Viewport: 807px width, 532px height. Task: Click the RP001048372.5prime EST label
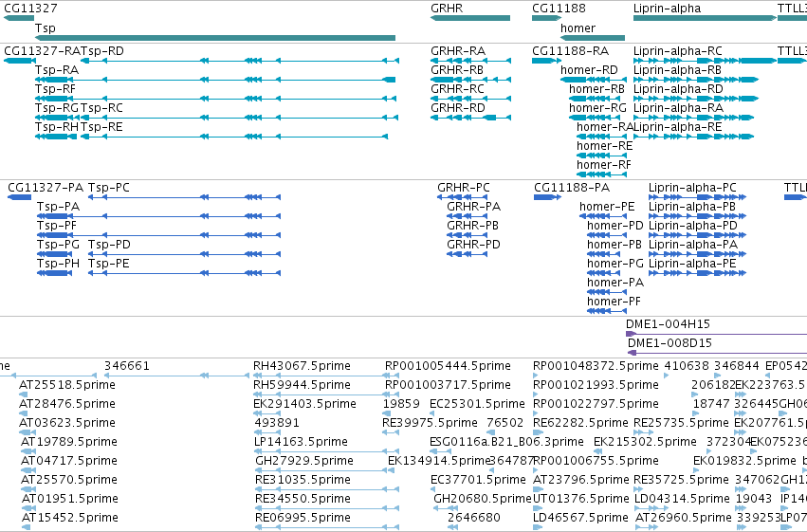(x=596, y=366)
